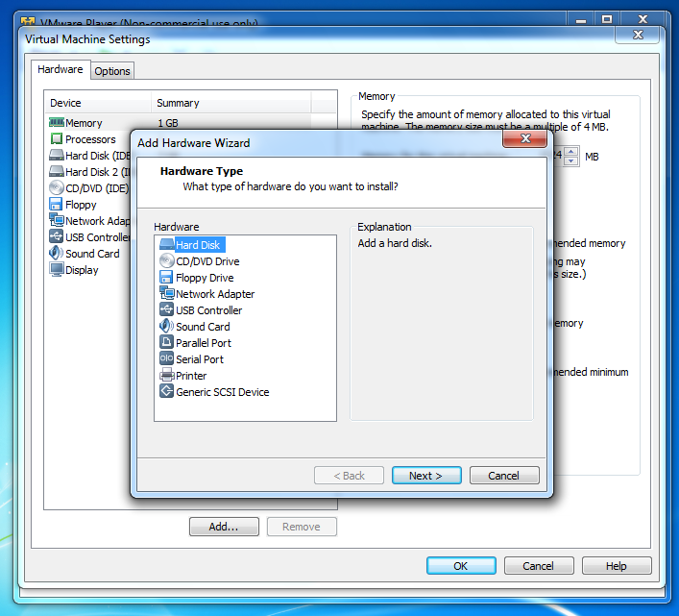Image resolution: width=679 pixels, height=616 pixels.
Task: Click the Parallel Port icon
Action: tap(167, 342)
